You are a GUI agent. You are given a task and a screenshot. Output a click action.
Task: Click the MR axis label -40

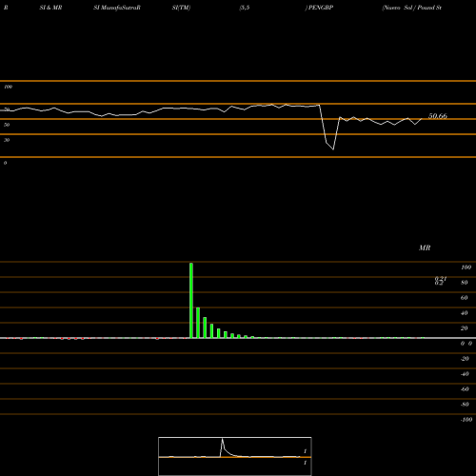click(x=465, y=374)
